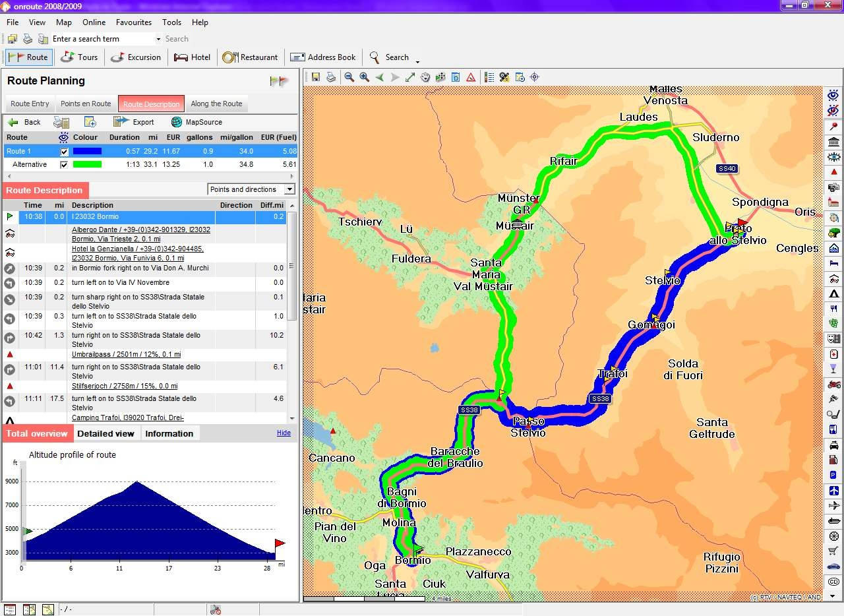Show ferry ship POIs on map
The image size is (844, 616).
tap(833, 521)
